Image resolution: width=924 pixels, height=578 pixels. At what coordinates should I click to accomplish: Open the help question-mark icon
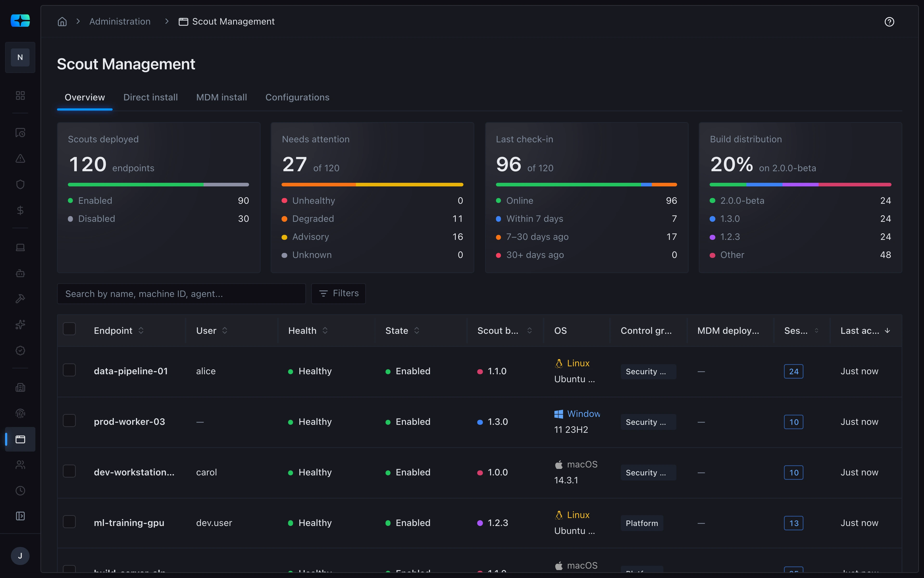(x=889, y=22)
